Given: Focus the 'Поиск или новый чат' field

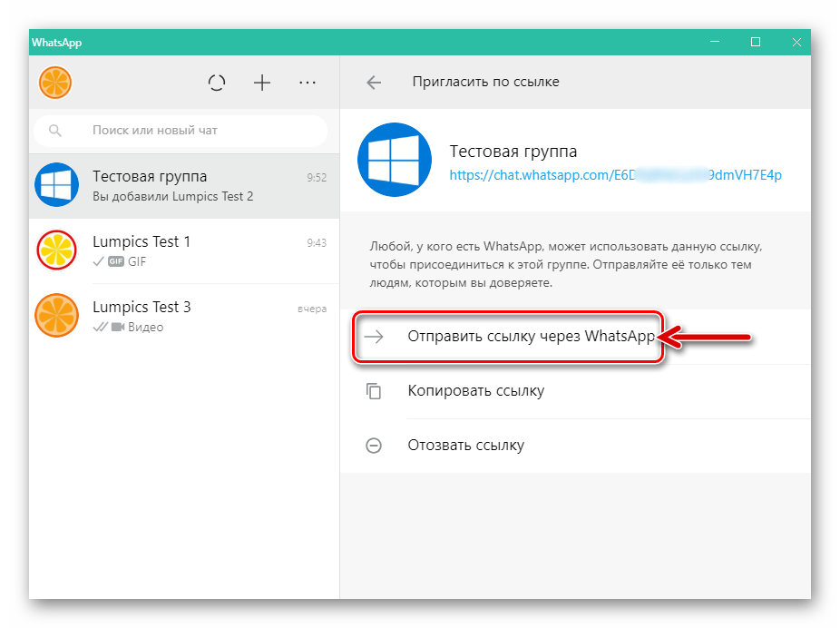Looking at the screenshot, I should tap(181, 130).
